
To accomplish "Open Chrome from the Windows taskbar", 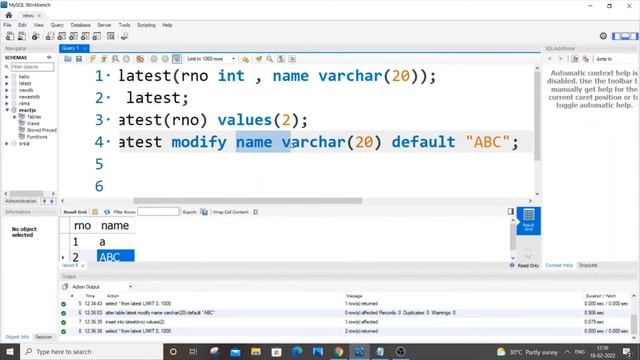I will point(339,351).
